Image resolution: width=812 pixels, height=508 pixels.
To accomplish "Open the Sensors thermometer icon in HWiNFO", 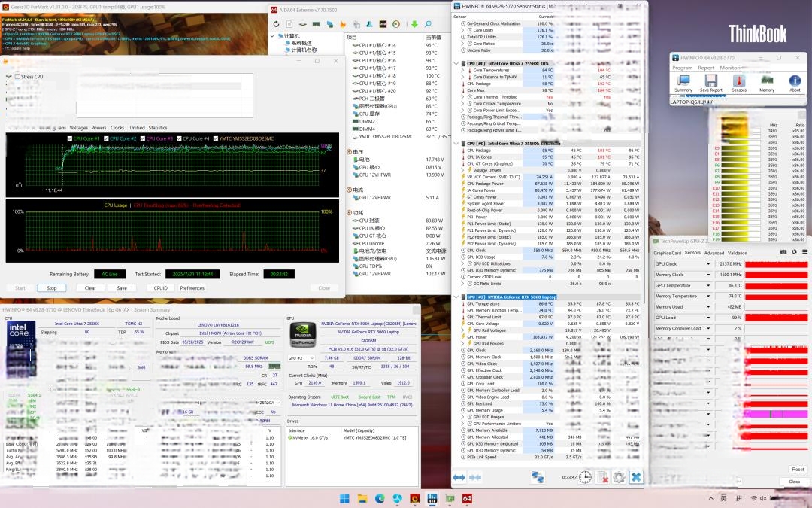I will coord(739,83).
